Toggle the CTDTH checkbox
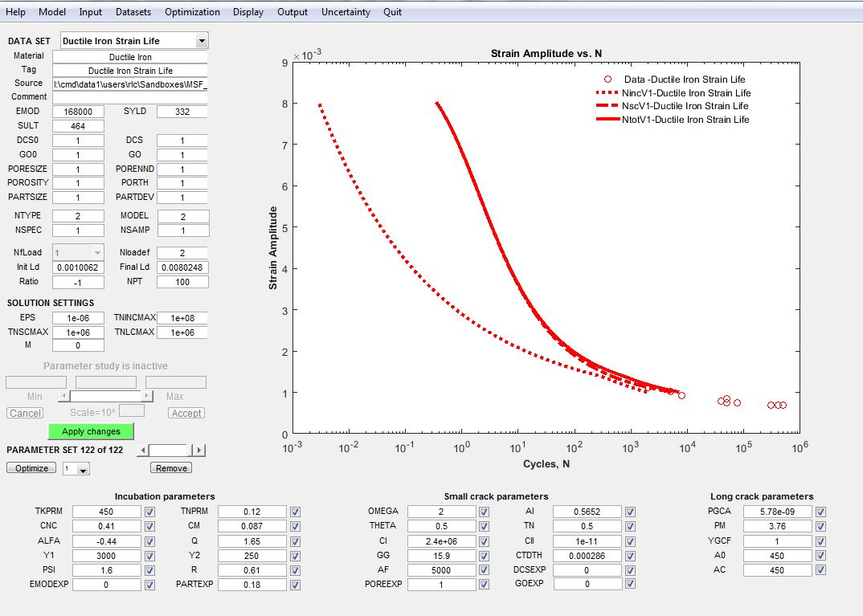 tap(630, 555)
